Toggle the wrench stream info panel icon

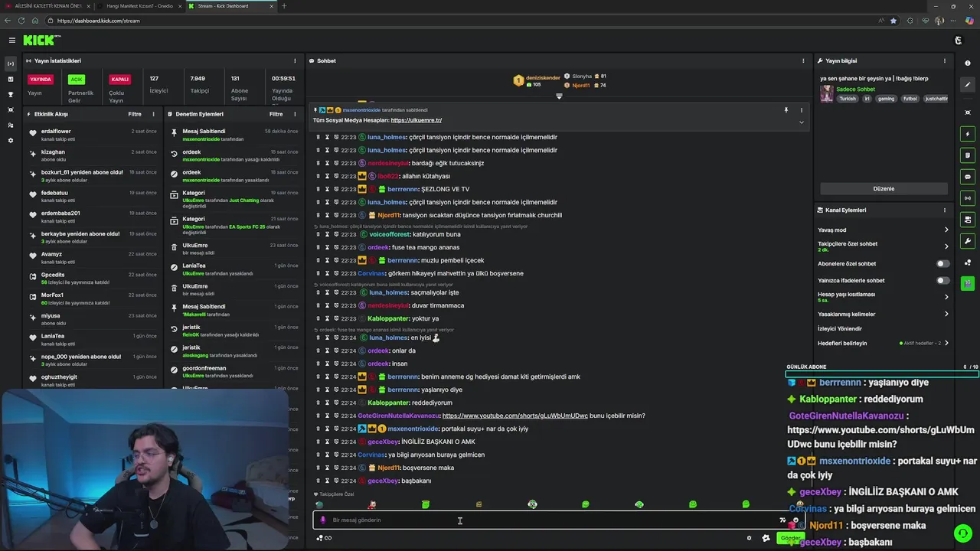[968, 241]
